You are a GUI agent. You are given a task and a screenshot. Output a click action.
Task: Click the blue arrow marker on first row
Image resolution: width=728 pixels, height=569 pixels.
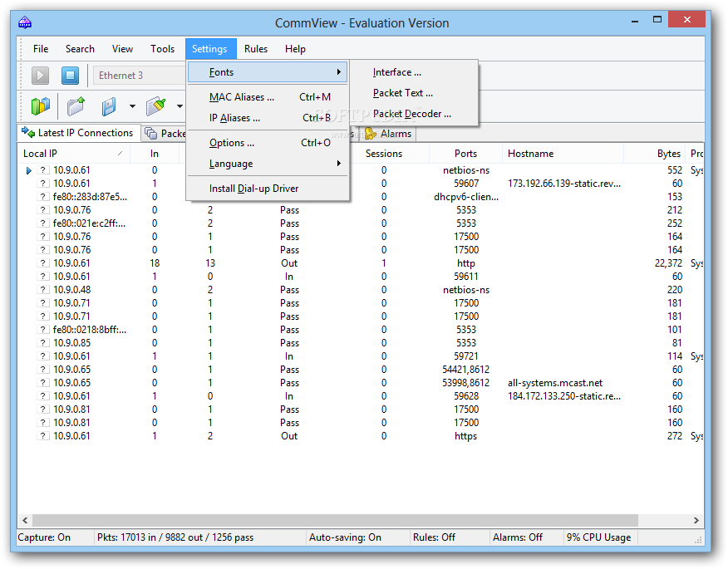(x=29, y=170)
